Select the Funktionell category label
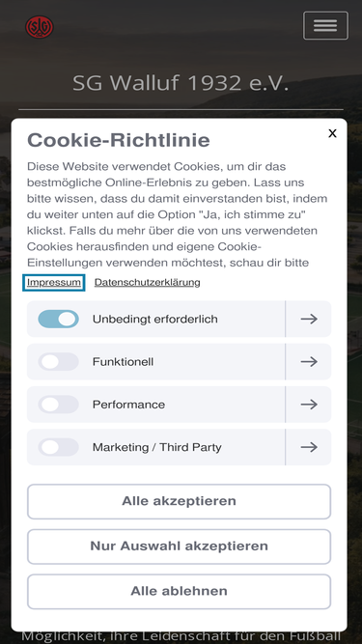362x644 pixels. pyautogui.click(x=124, y=362)
